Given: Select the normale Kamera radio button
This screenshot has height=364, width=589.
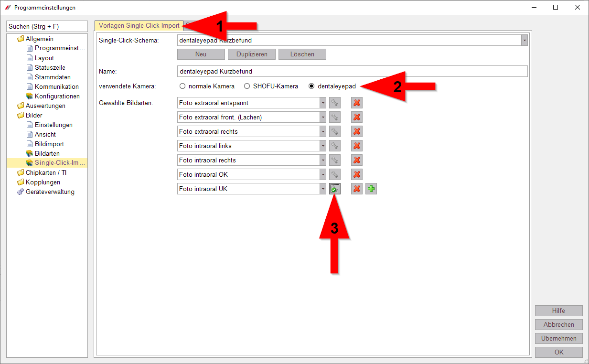Looking at the screenshot, I should click(x=182, y=86).
